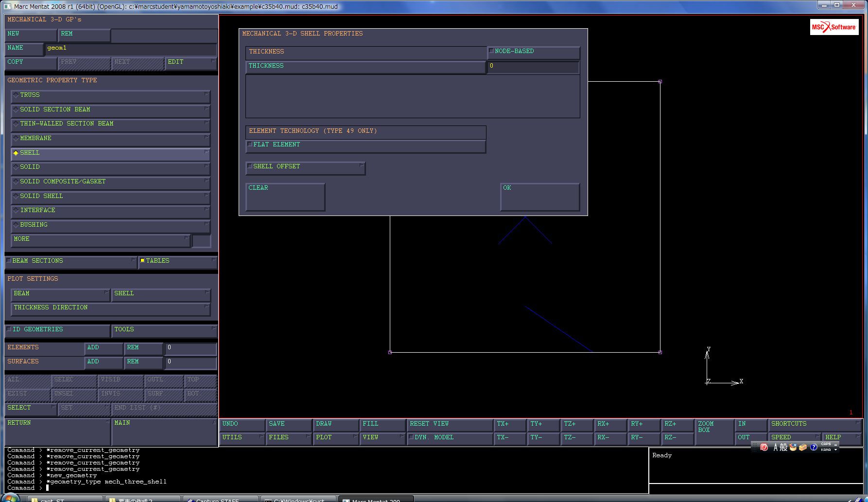Open the TOOLS submenu
This screenshot has width=868, height=502.
coord(164,330)
